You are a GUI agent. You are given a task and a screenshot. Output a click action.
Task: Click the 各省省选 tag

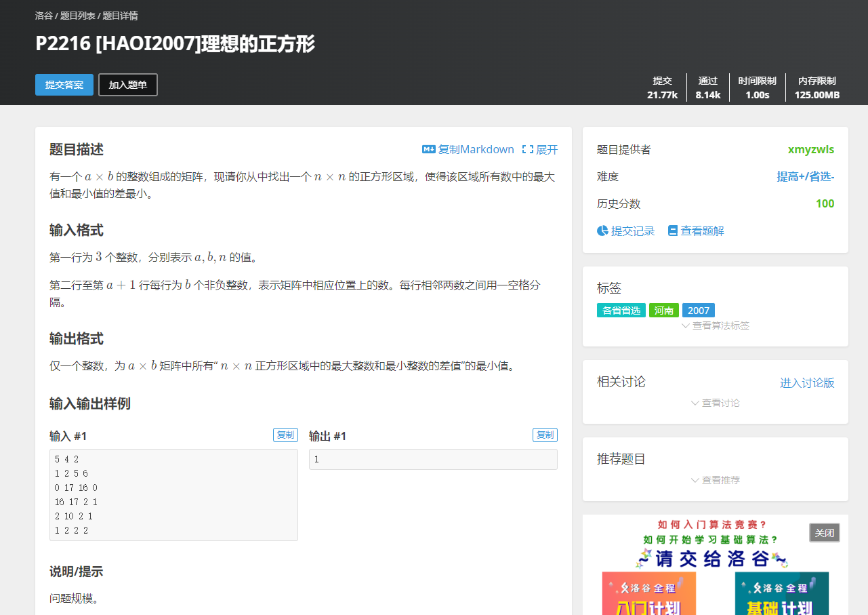pos(621,311)
